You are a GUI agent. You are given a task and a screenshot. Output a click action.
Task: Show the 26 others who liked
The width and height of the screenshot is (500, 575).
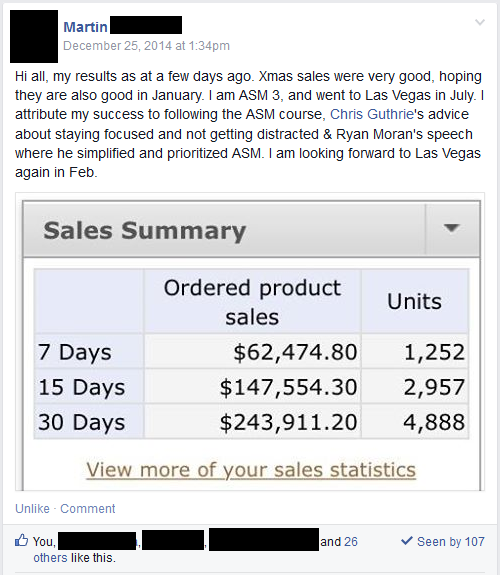point(351,542)
